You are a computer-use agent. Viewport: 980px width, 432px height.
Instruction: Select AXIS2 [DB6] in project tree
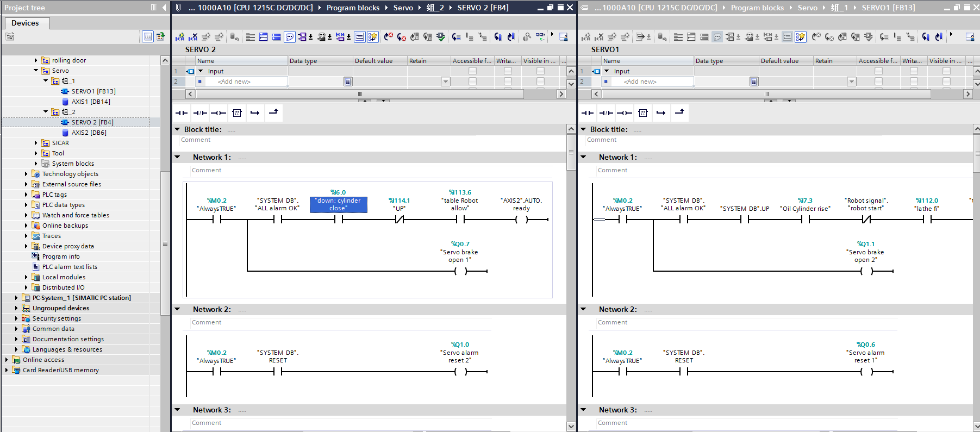click(89, 133)
